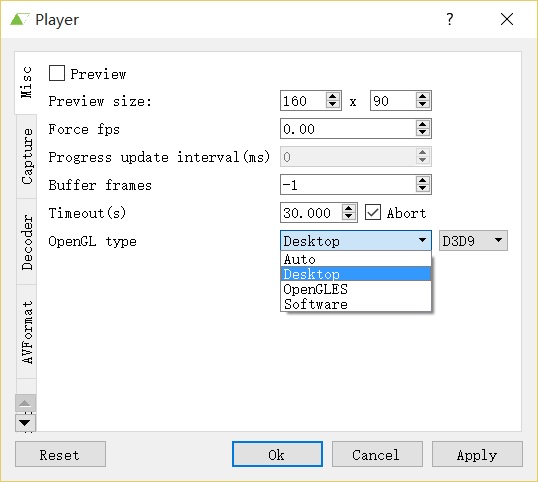Decrease Buffer frames with down arrow

coord(422,188)
